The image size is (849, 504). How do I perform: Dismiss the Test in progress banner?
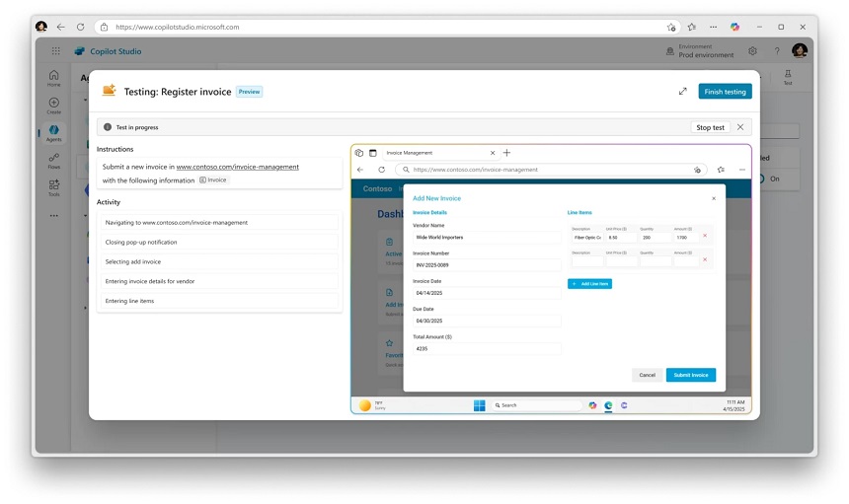pos(740,127)
